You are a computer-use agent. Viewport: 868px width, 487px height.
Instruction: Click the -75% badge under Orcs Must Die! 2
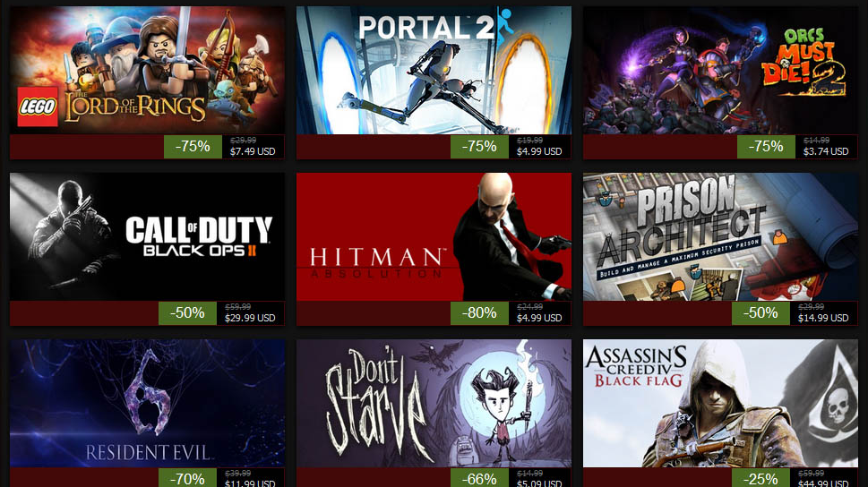[766, 147]
